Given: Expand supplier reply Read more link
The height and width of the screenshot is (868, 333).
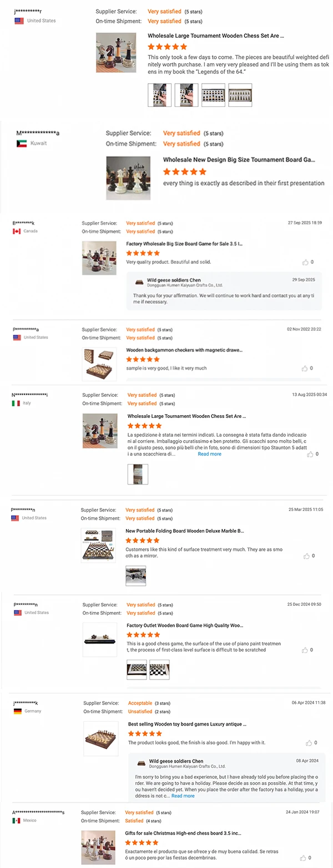Looking at the screenshot, I should [183, 796].
